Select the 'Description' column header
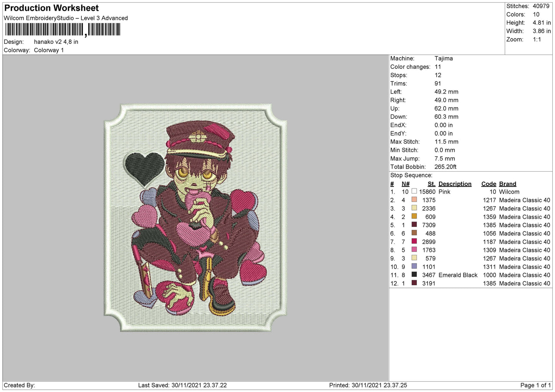Screen dimensions: 555x392 click(455, 184)
